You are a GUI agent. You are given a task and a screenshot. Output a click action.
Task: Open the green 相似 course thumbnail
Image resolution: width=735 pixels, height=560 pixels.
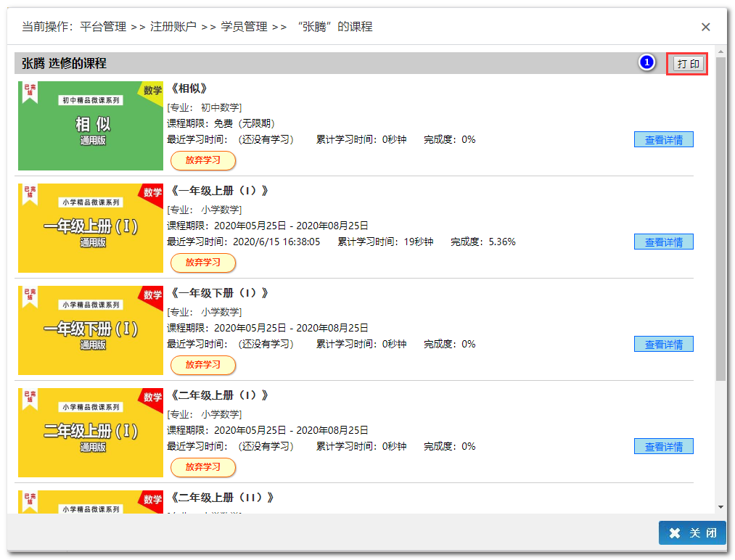coord(91,126)
